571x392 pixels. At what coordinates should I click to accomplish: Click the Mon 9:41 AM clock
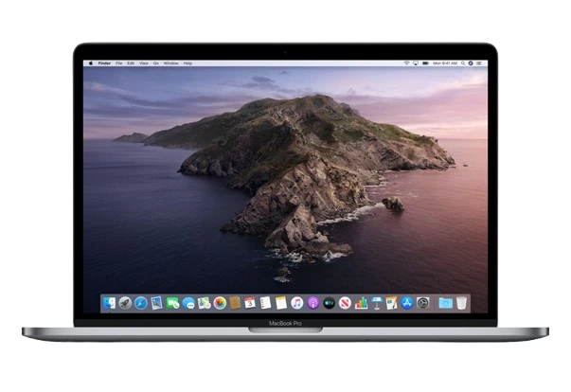[x=445, y=63]
